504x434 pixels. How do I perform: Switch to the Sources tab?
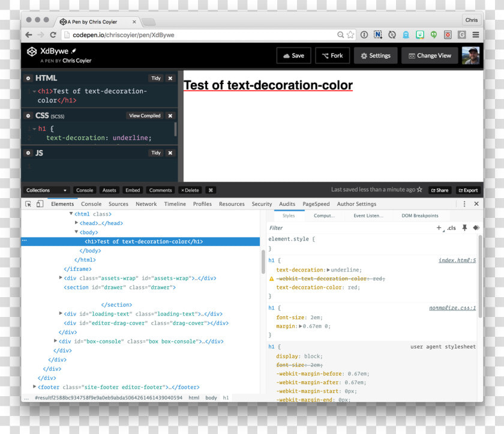point(118,204)
